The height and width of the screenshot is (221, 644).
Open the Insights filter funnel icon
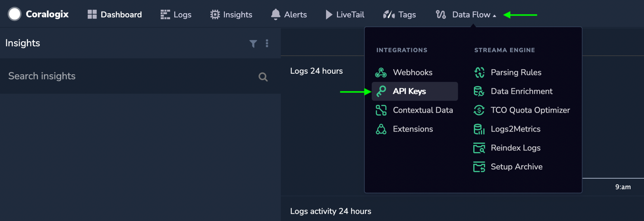[253, 43]
